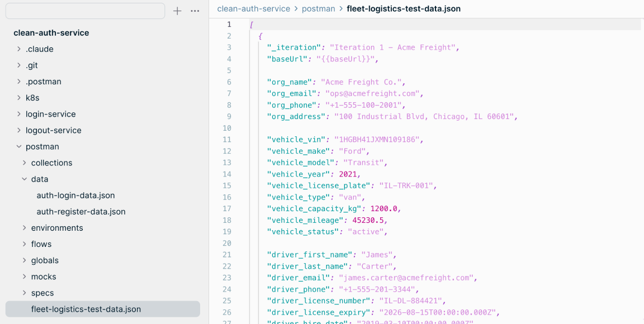Expand the login-service folder chevron

[x=19, y=114]
